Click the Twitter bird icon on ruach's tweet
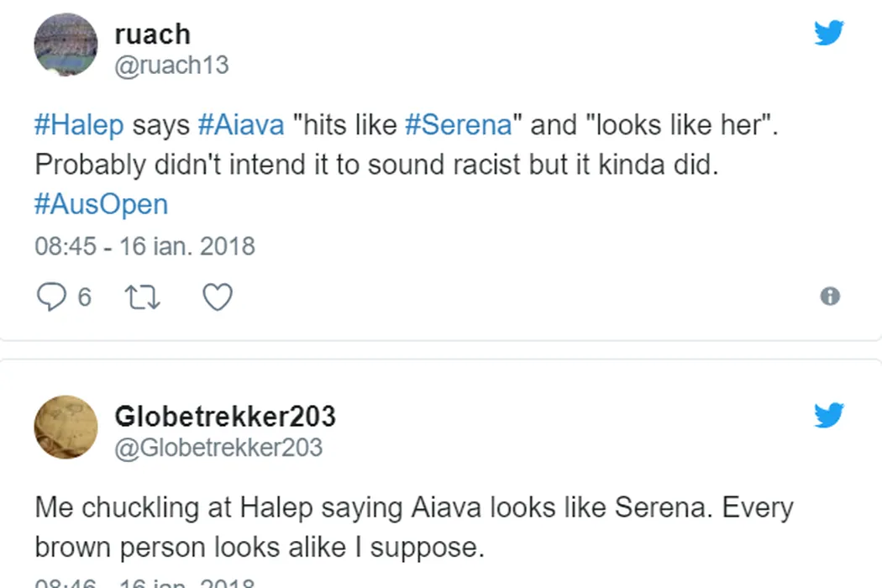The width and height of the screenshot is (882, 588). pyautogui.click(x=828, y=34)
